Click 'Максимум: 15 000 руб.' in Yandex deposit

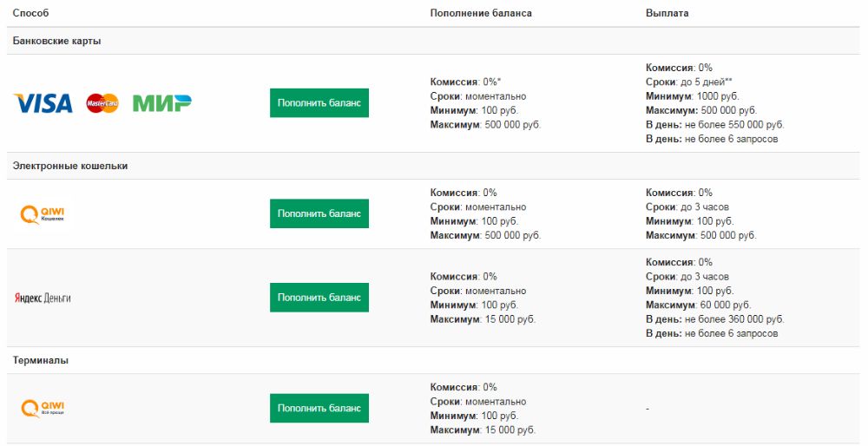483,320
